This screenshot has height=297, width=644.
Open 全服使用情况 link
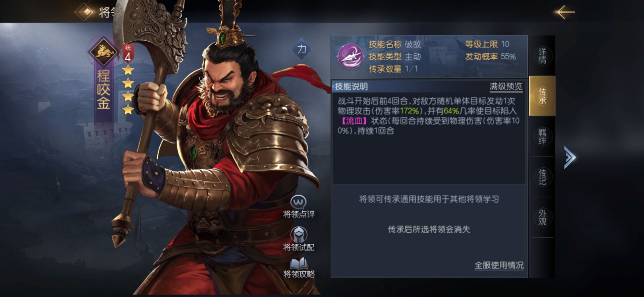(499, 265)
